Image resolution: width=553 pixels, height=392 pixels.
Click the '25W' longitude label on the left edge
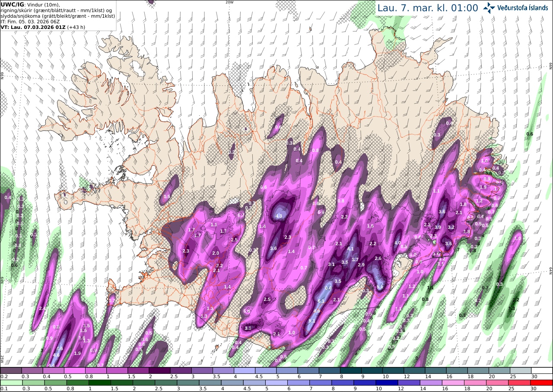[x=2, y=359]
